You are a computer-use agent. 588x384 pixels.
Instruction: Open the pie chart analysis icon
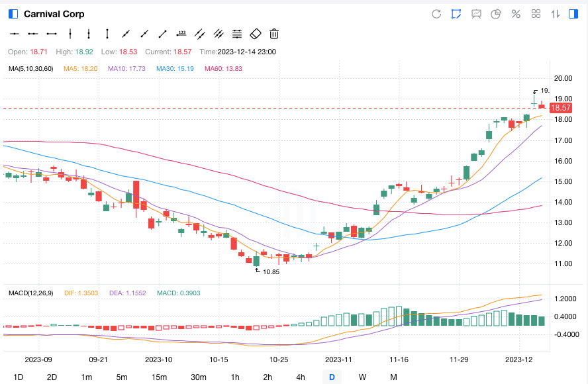click(495, 14)
